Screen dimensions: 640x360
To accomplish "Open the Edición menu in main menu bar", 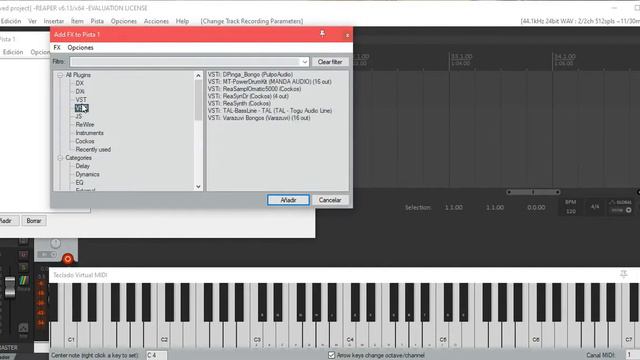I will point(11,21).
